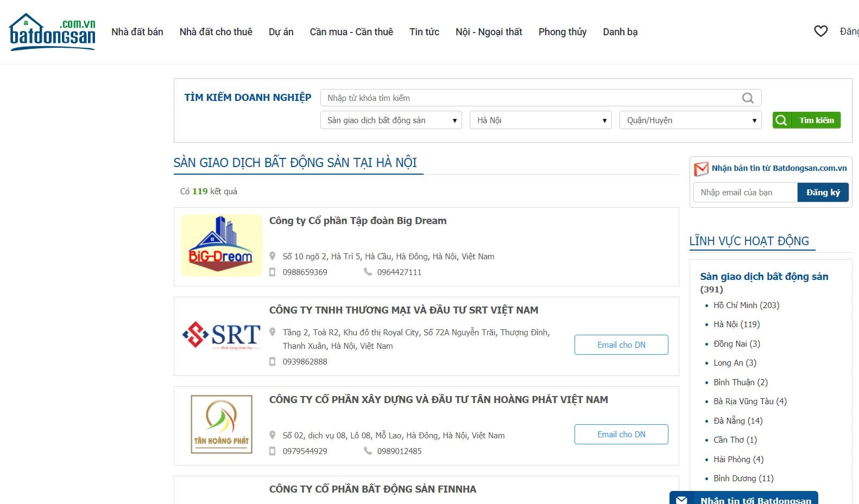Click the Đăng ký newsletter button
859x504 pixels.
point(823,192)
